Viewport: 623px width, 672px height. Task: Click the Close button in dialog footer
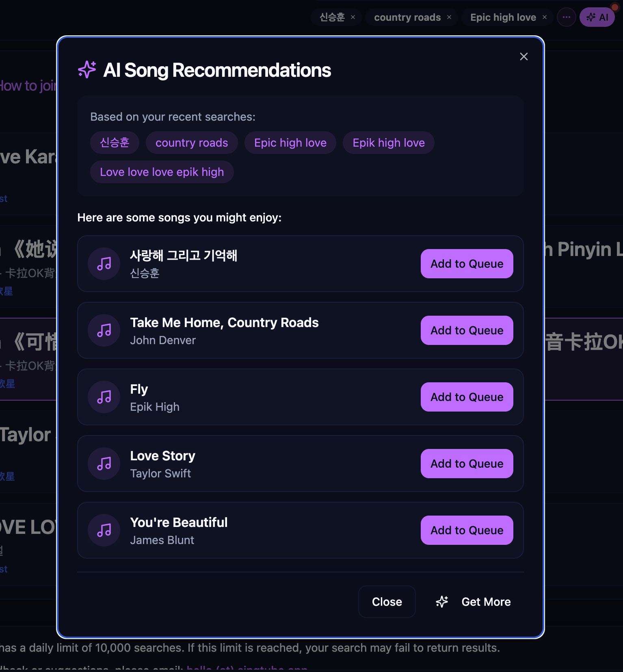(386, 602)
